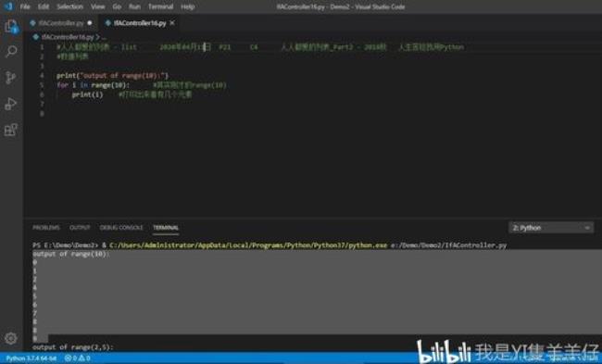Click the 'for i in range(10):' code line

pos(93,85)
